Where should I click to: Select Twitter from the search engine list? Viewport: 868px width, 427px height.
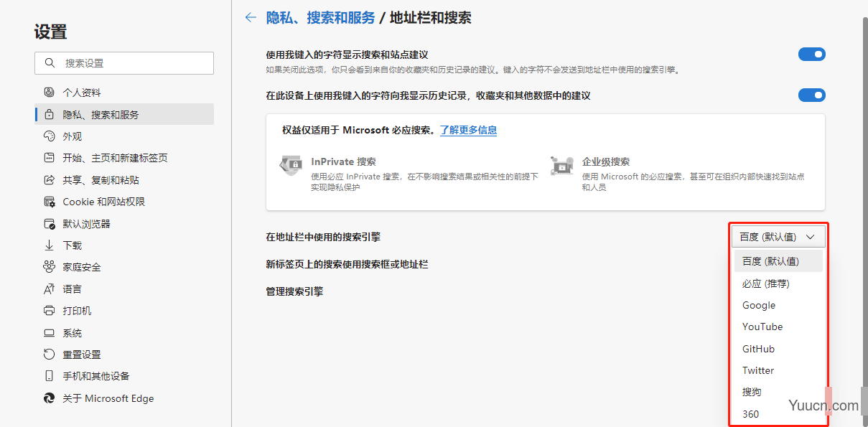click(778, 370)
